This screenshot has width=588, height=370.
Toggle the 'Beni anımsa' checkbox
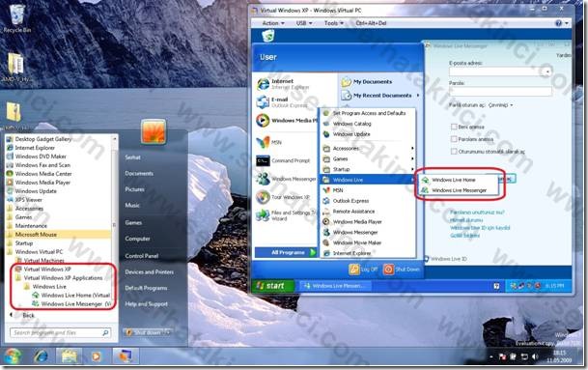[x=454, y=127]
